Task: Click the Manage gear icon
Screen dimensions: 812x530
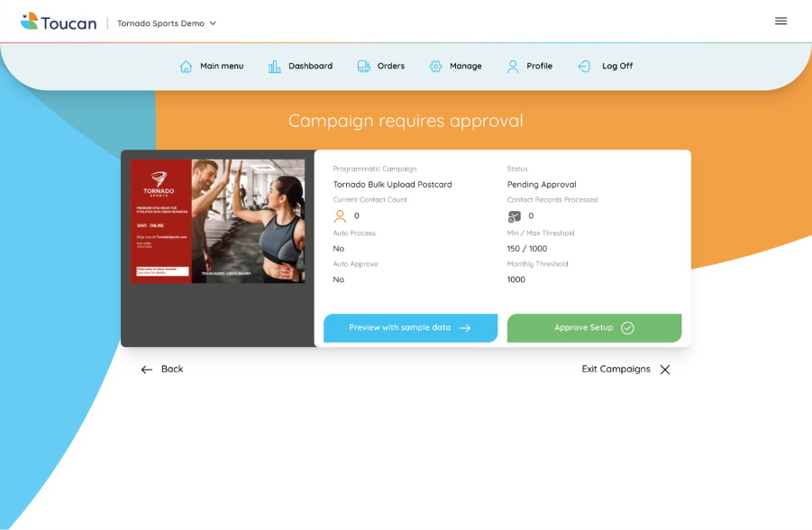Action: (436, 67)
